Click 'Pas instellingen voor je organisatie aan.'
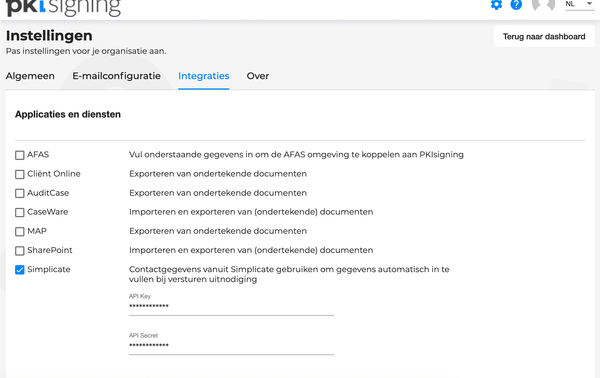Image resolution: width=600 pixels, height=378 pixels. point(86,51)
